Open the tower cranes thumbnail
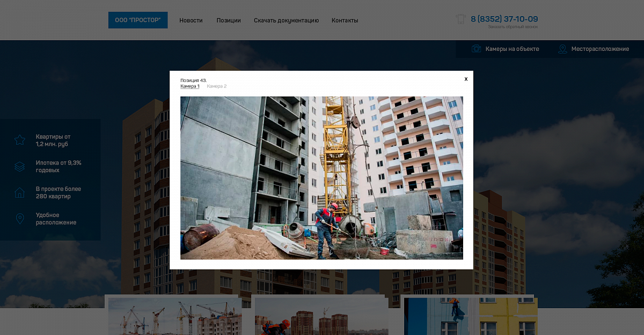Image resolution: width=644 pixels, height=335 pixels. (175, 316)
